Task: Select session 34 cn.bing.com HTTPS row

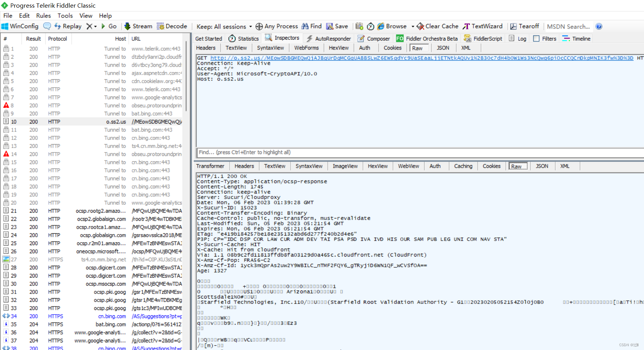Action: coord(92,316)
